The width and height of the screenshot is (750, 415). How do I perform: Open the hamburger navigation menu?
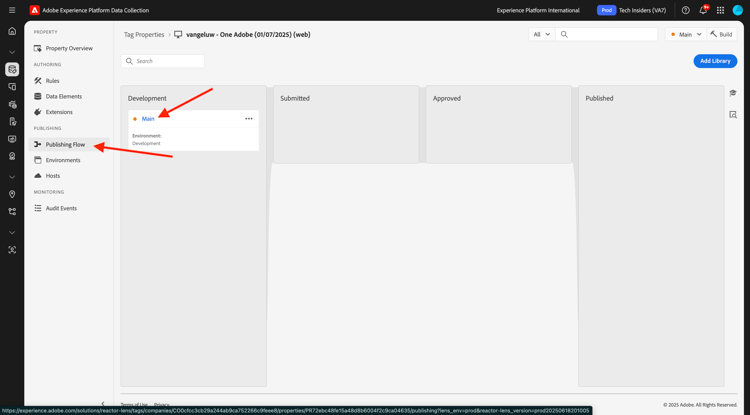point(12,10)
